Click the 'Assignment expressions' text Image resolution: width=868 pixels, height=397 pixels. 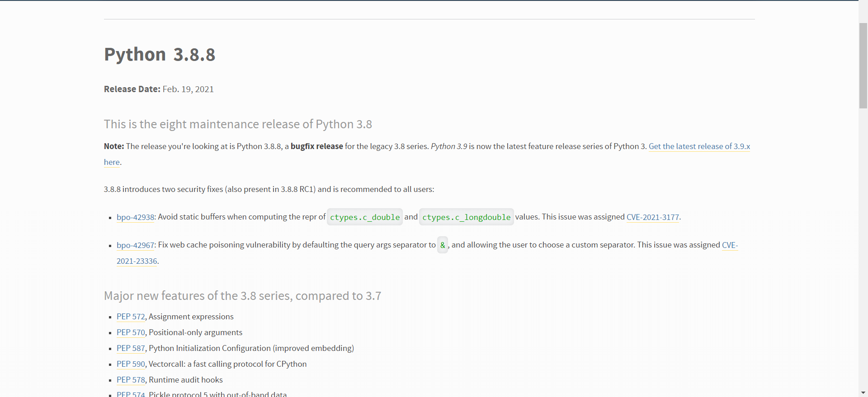(191, 317)
